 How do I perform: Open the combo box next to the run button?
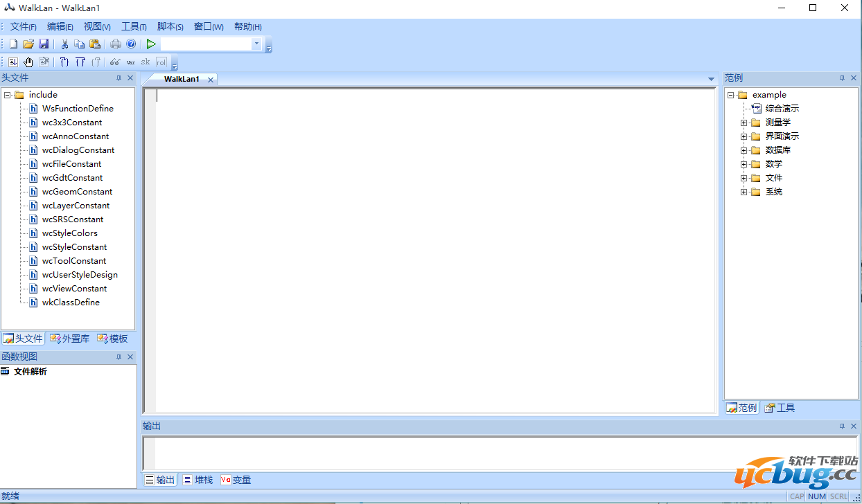click(x=256, y=44)
